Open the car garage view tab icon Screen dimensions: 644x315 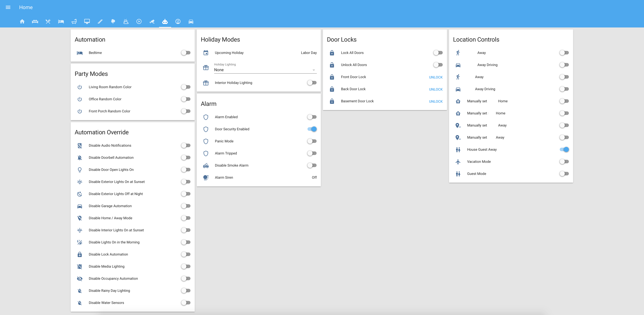[191, 21]
